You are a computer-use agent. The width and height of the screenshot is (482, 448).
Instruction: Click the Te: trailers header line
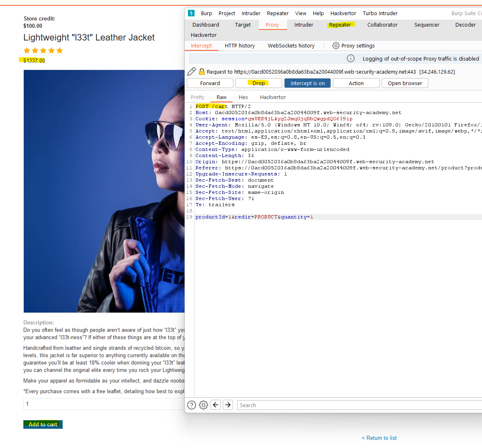215,205
